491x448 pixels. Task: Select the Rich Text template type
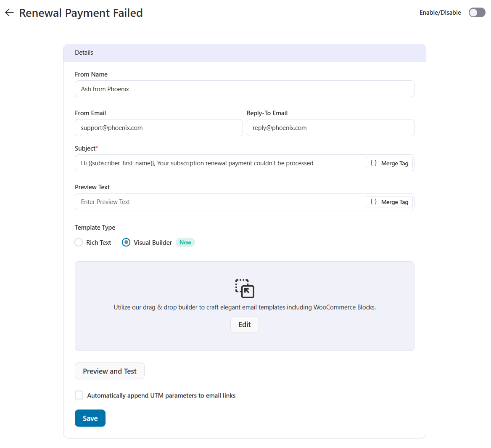coord(79,242)
